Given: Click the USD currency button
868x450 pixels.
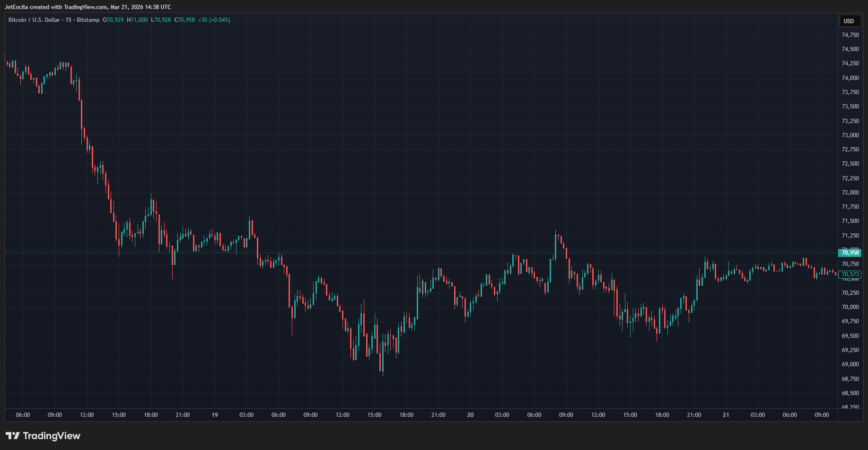Looking at the screenshot, I should click(x=850, y=21).
